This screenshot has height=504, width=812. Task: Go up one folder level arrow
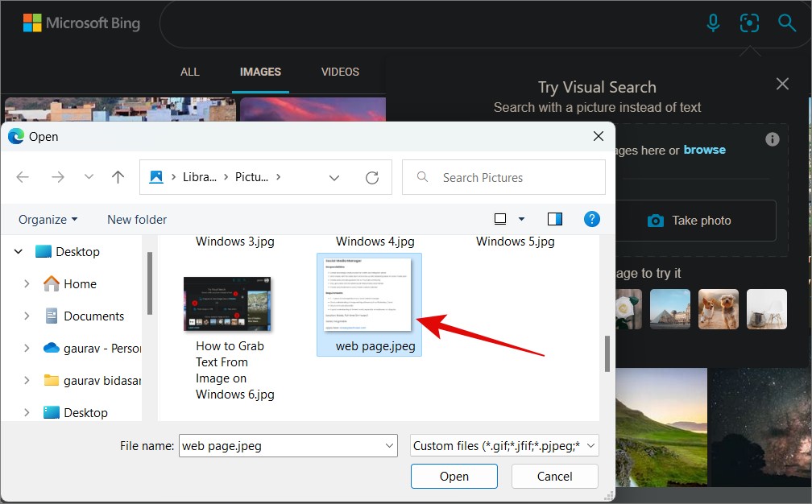118,177
